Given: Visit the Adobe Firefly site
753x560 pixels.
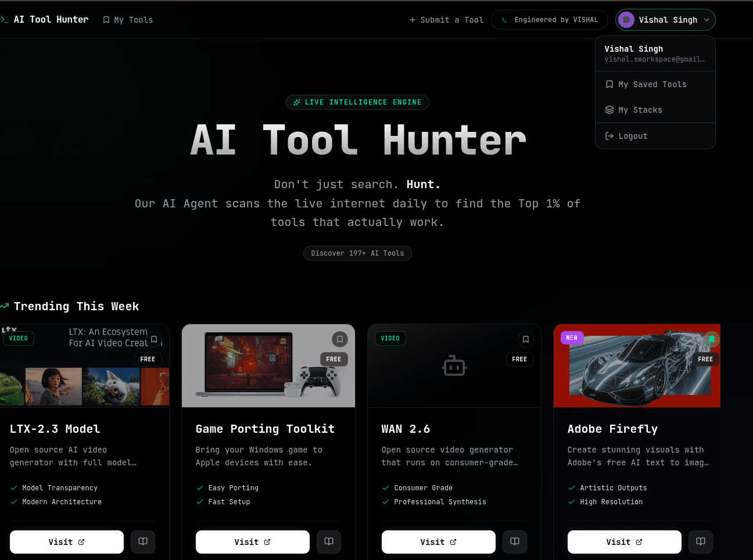Looking at the screenshot, I should tap(625, 542).
